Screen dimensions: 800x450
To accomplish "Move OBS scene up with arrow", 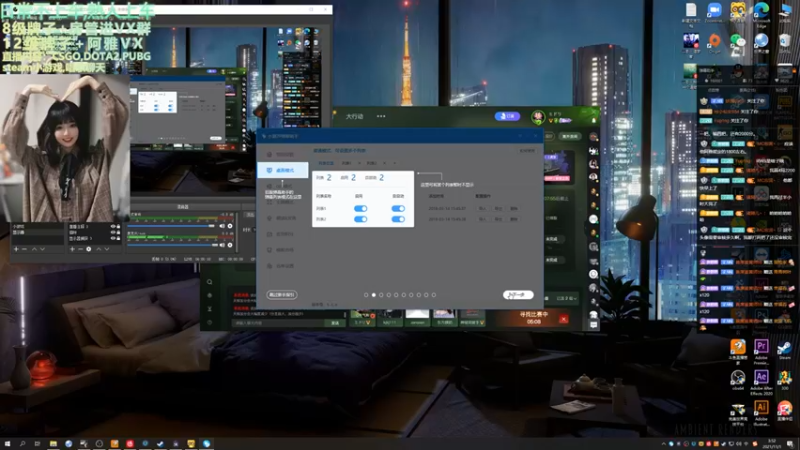I will coord(34,249).
